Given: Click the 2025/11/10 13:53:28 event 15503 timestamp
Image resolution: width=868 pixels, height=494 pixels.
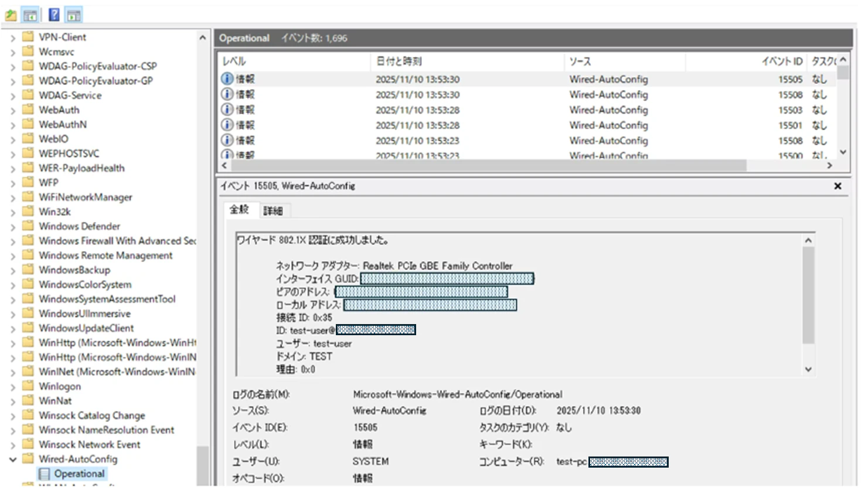Looking at the screenshot, I should (x=417, y=110).
